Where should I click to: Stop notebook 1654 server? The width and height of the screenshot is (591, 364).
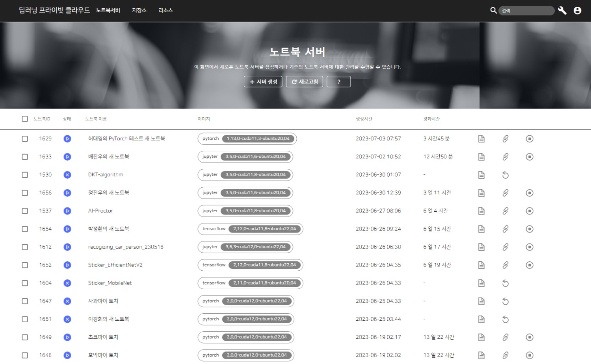click(x=530, y=229)
